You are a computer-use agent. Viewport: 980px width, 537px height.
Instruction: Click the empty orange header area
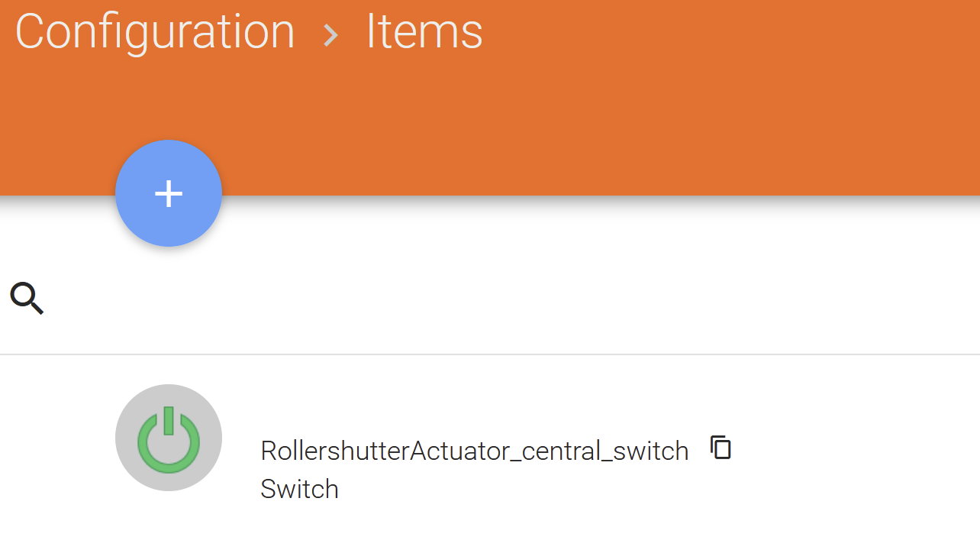point(687,115)
